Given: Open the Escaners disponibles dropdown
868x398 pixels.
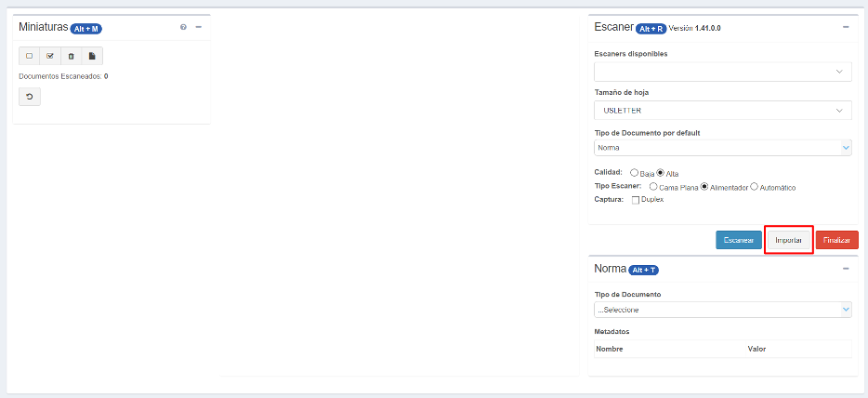Looking at the screenshot, I should (722, 72).
